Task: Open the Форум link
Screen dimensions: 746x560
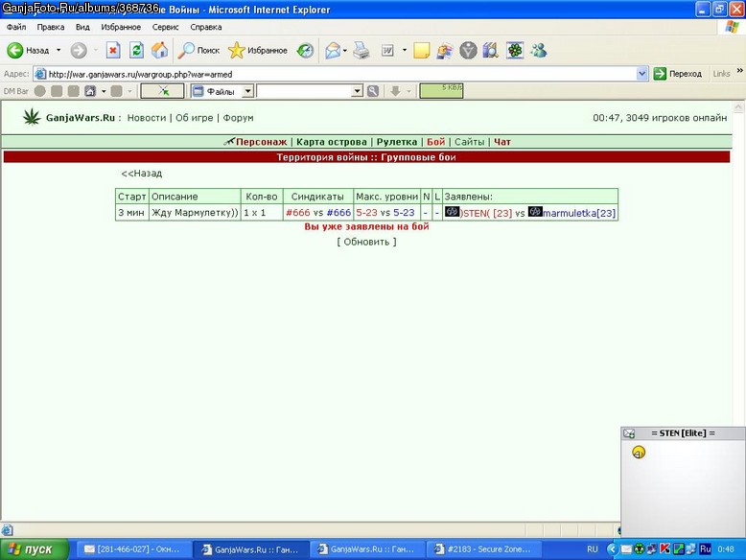Action: (238, 118)
